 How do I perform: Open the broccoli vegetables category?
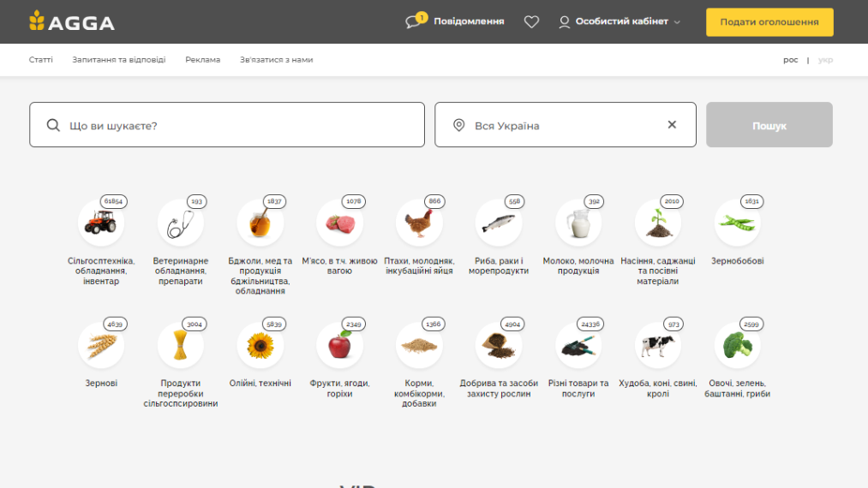tap(738, 345)
